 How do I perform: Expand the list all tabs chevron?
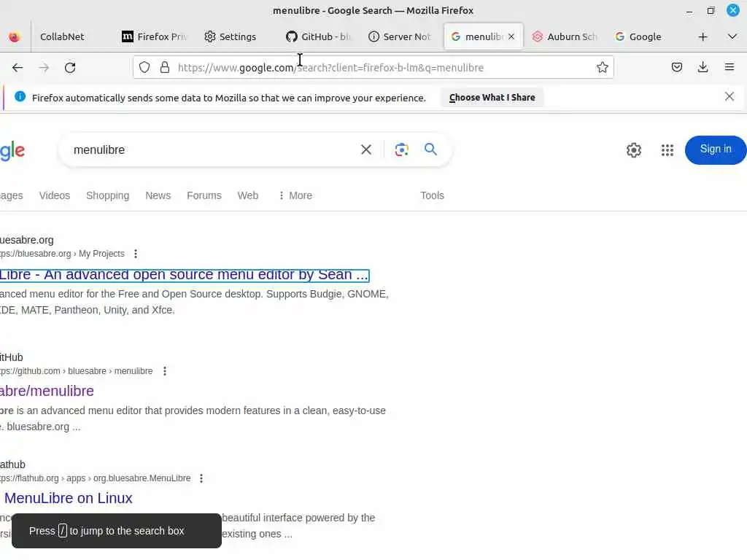[732, 36]
